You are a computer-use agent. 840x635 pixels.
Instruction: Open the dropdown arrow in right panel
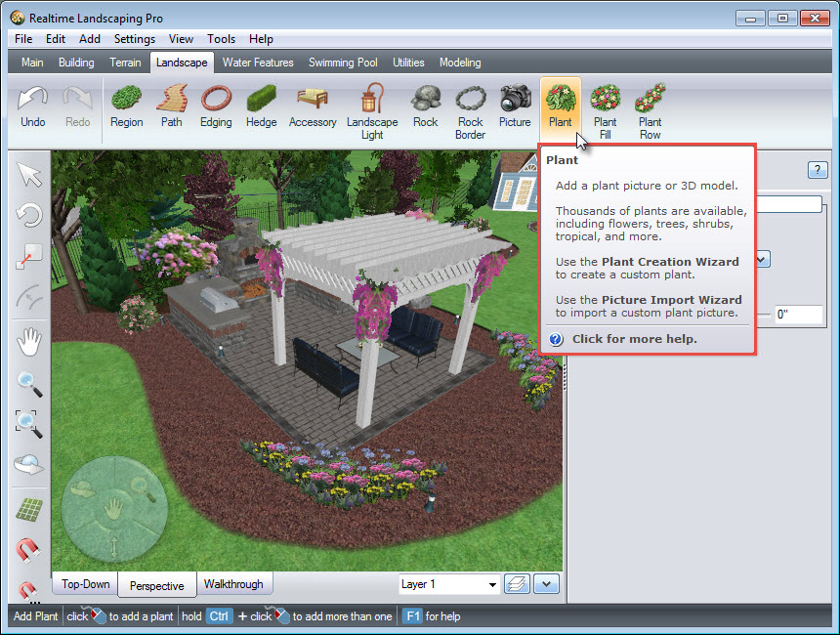pyautogui.click(x=764, y=259)
